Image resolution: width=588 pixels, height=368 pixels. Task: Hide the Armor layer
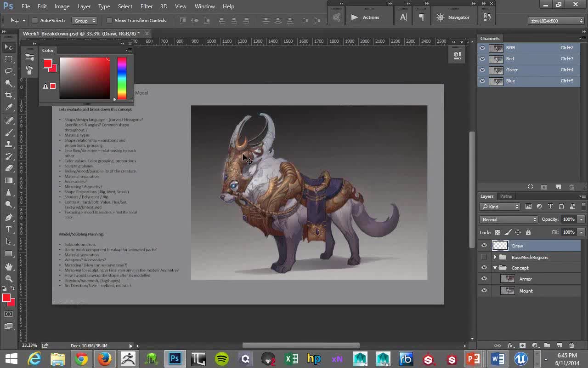[x=484, y=279]
